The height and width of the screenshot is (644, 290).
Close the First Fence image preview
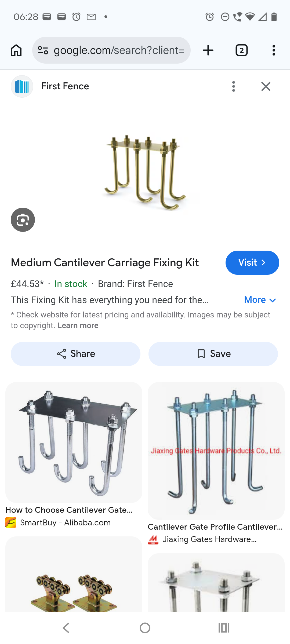(266, 86)
